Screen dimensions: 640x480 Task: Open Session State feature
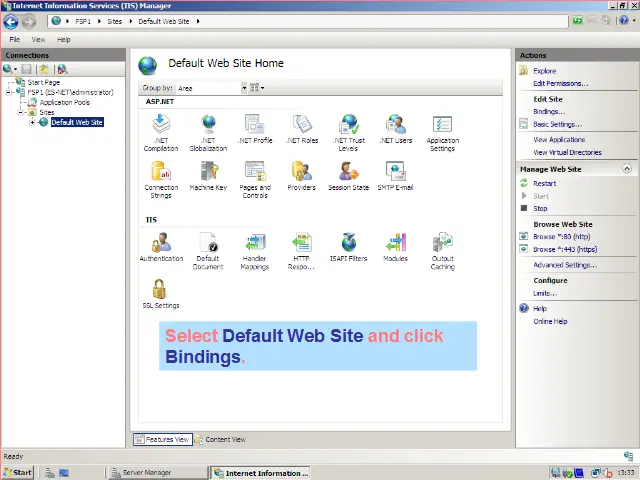point(349,176)
